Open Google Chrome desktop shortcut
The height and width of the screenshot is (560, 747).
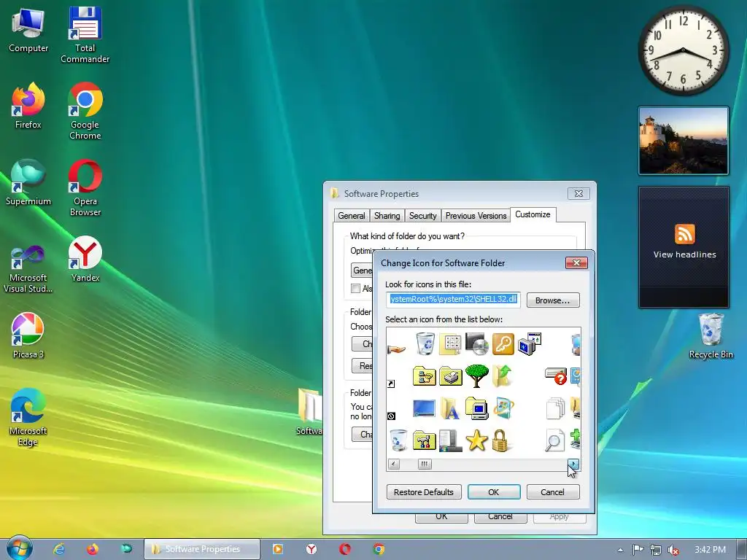pyautogui.click(x=85, y=112)
